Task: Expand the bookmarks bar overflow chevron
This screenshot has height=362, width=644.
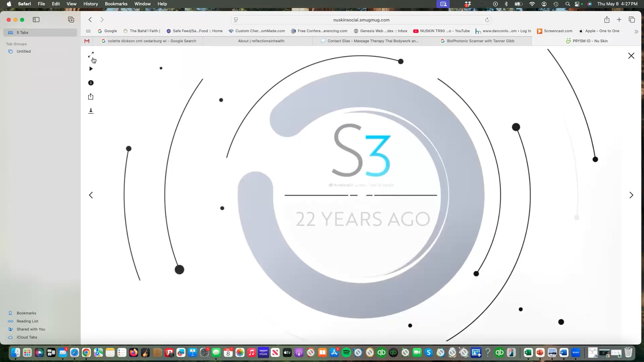Action: [636, 31]
